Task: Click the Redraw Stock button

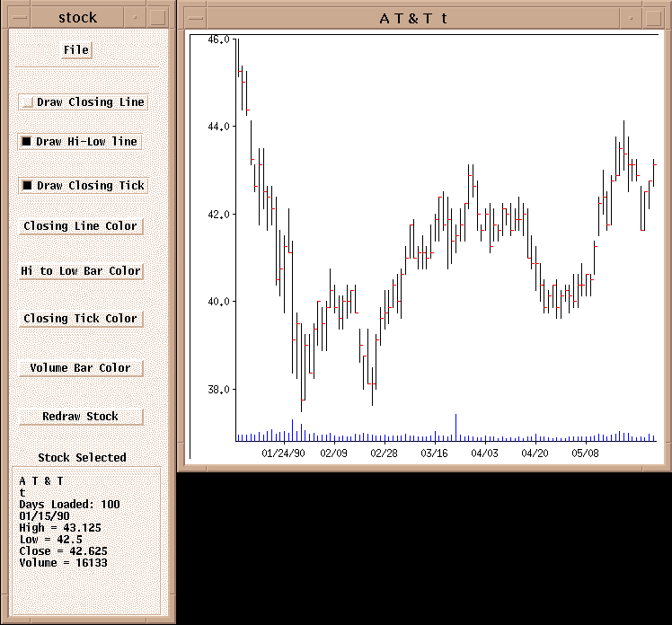Action: [x=81, y=417]
